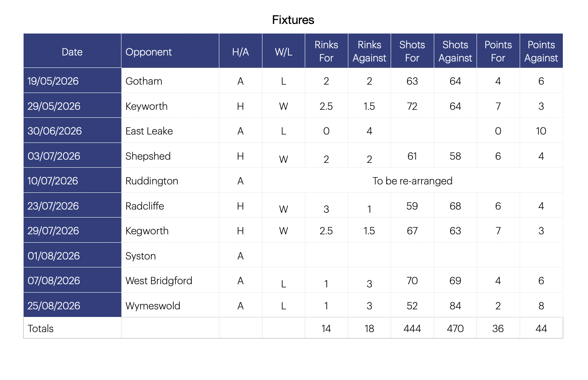588x380 pixels.
Task: Select the West Bridgford opponent cell
Action: (170, 281)
